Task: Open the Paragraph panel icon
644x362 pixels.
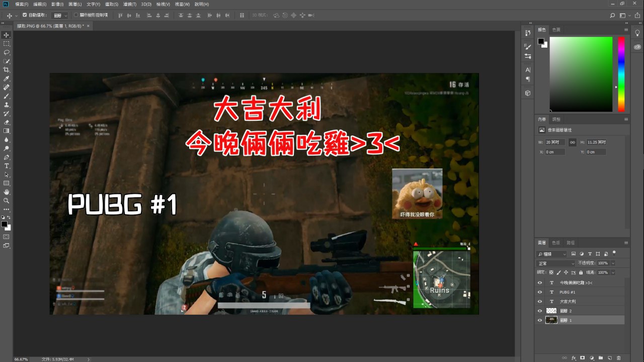Action: click(x=528, y=79)
